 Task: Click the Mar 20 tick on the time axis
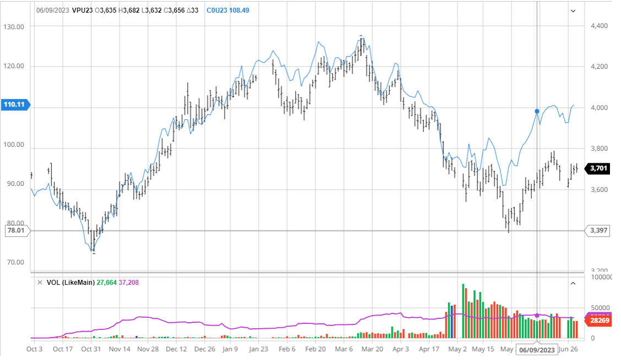click(373, 349)
